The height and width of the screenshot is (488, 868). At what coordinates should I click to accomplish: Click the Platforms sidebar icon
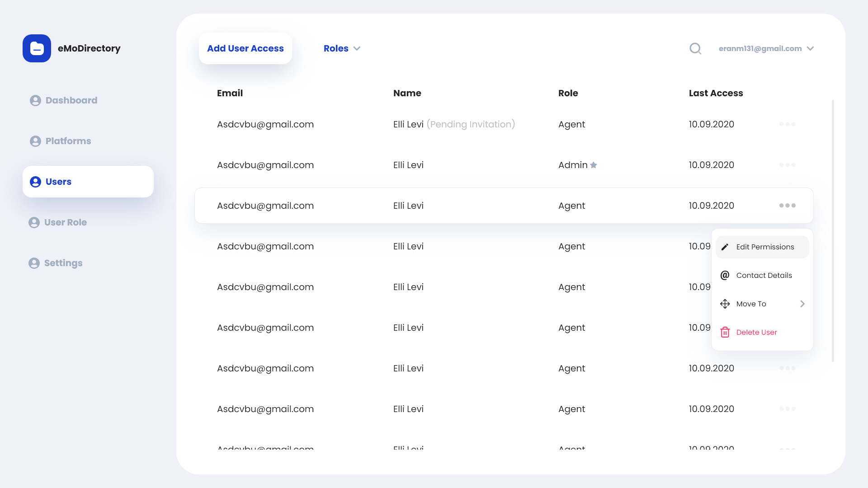[x=35, y=141]
